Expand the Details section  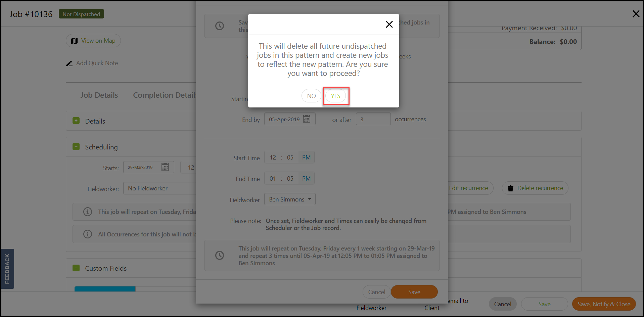76,121
